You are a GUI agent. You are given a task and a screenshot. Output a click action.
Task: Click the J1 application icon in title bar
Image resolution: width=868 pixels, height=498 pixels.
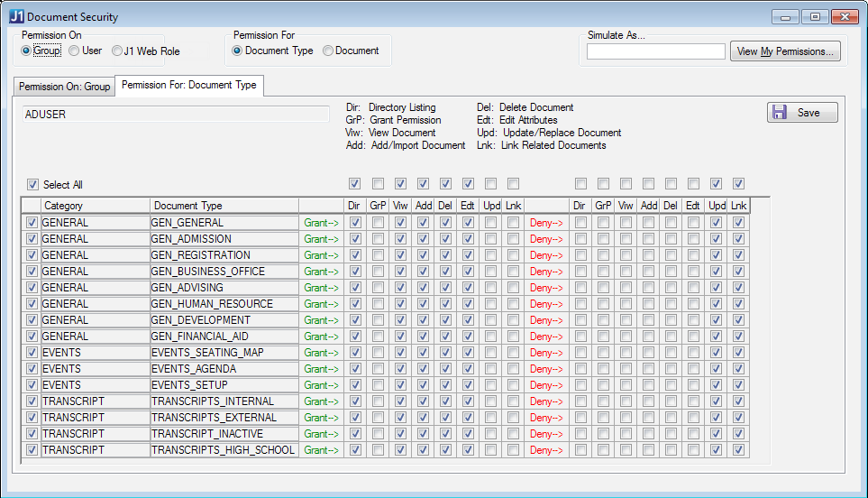[x=16, y=17]
